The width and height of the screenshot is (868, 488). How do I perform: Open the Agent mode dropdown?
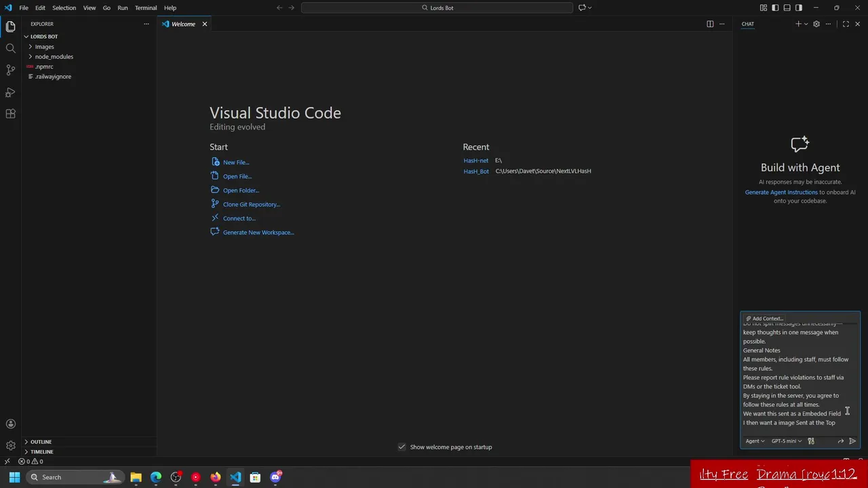pos(755,441)
